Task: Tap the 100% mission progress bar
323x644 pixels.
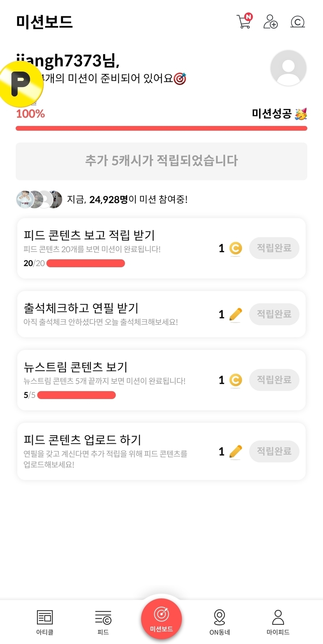Action: coord(161,128)
